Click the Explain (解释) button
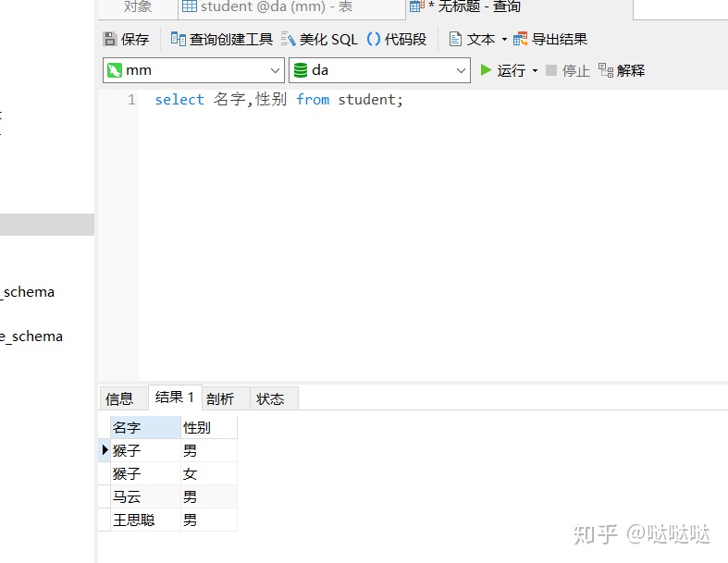The image size is (728, 563). [622, 70]
